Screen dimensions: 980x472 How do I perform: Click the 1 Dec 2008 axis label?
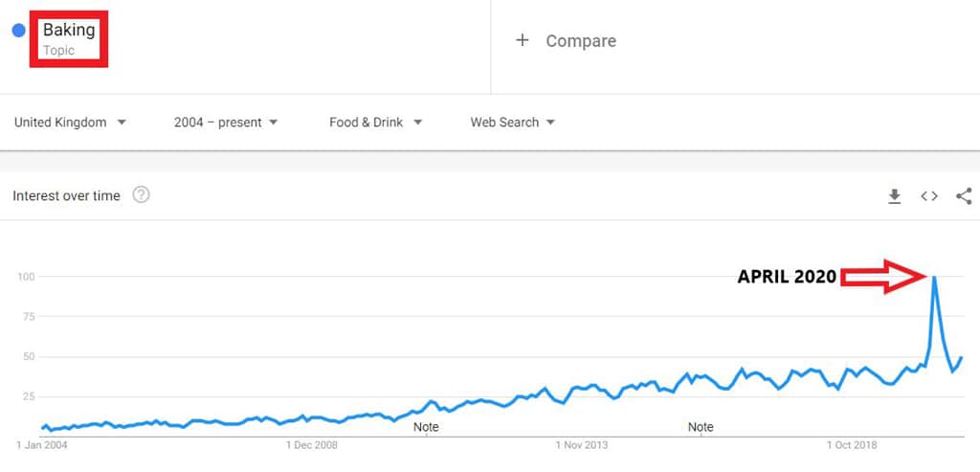(x=312, y=445)
